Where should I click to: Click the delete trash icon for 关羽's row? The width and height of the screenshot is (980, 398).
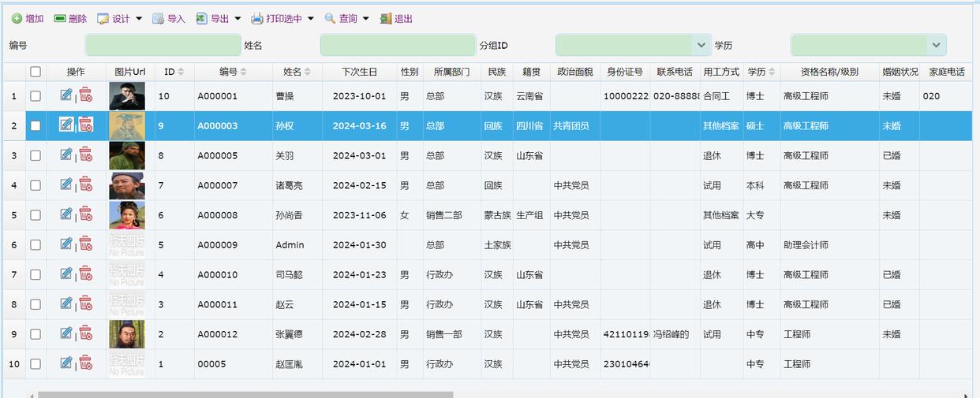click(x=85, y=155)
